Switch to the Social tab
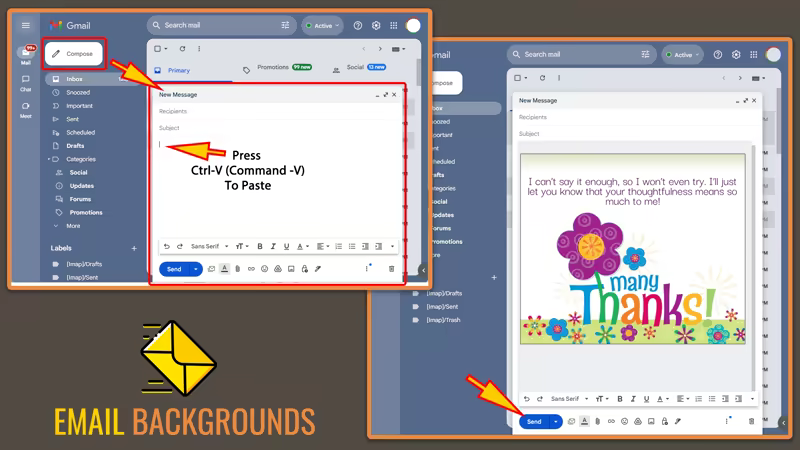 click(355, 68)
